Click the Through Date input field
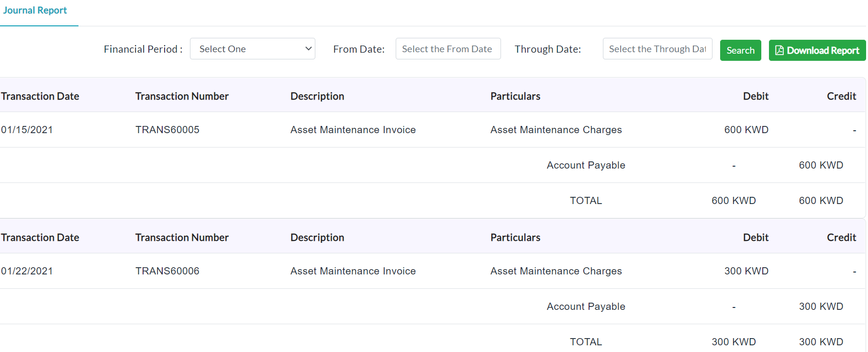The height and width of the screenshot is (352, 868). tap(657, 49)
